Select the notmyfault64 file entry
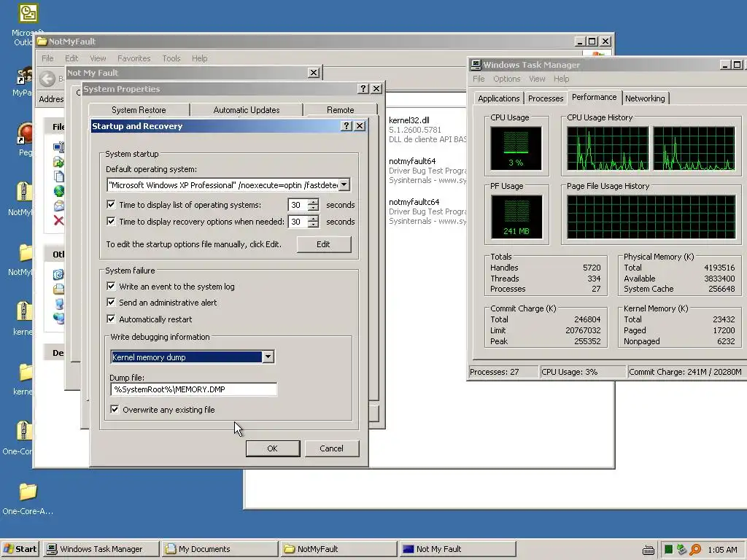This screenshot has width=747, height=560. coord(427,171)
